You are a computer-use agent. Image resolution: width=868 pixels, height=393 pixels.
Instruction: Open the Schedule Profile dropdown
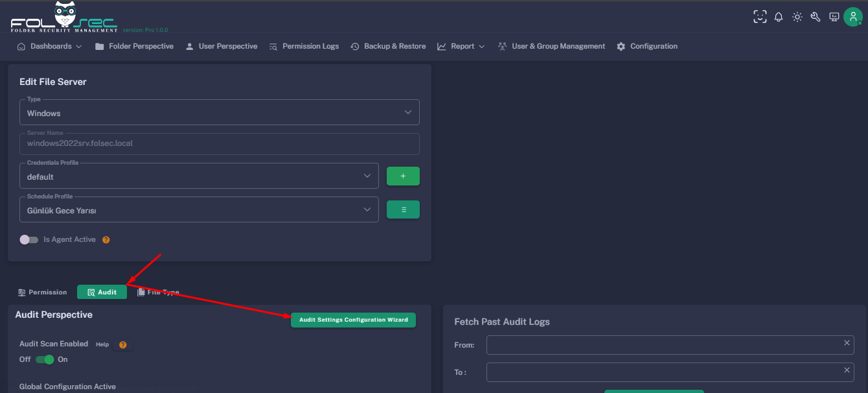(x=199, y=210)
